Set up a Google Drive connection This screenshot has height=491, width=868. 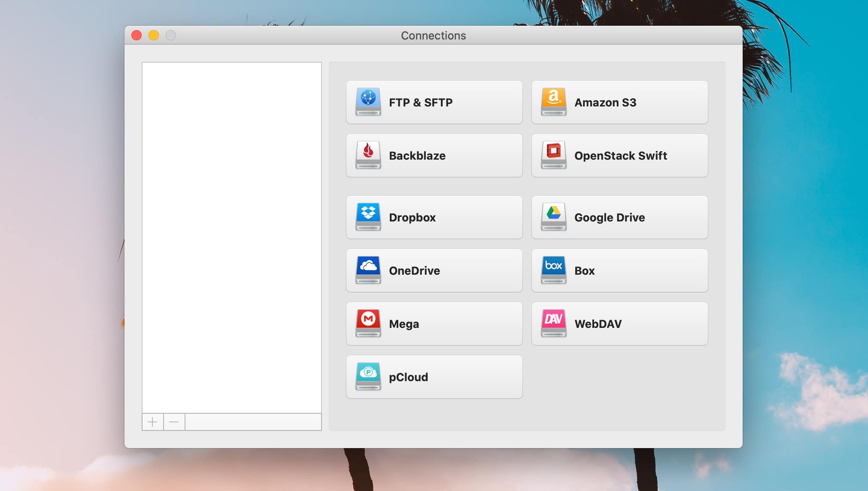tap(619, 217)
